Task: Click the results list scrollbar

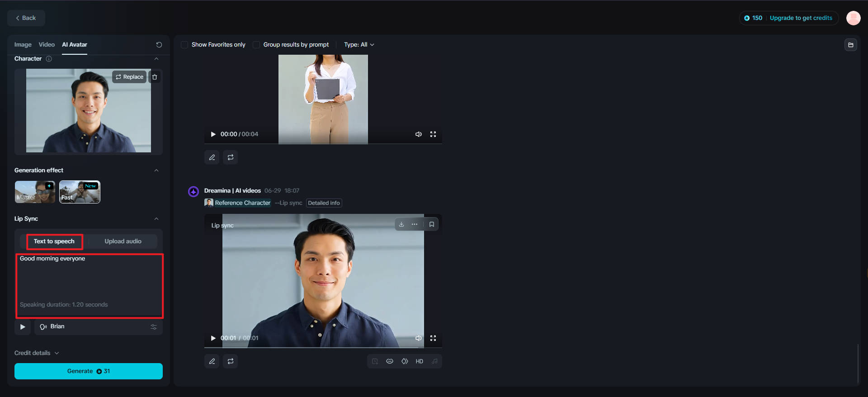Action: pyautogui.click(x=858, y=364)
